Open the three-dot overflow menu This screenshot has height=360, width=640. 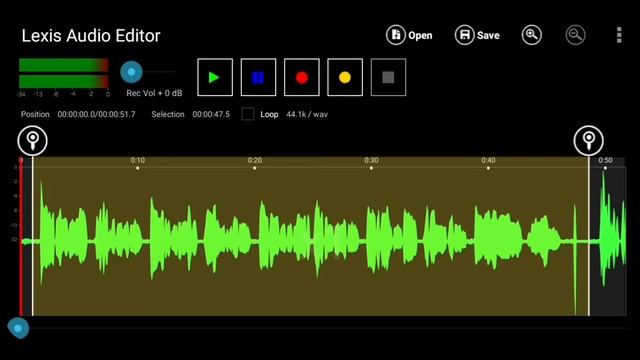tap(619, 35)
